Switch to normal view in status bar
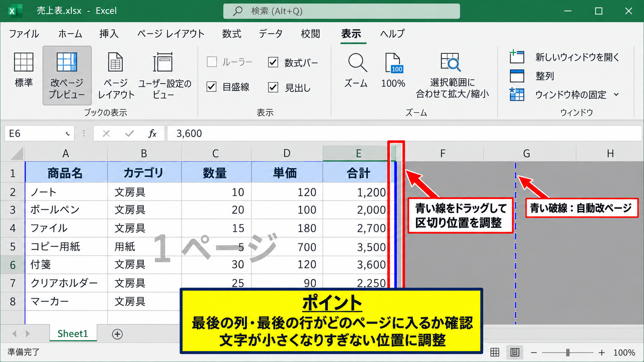The height and width of the screenshot is (362, 644). 495,352
